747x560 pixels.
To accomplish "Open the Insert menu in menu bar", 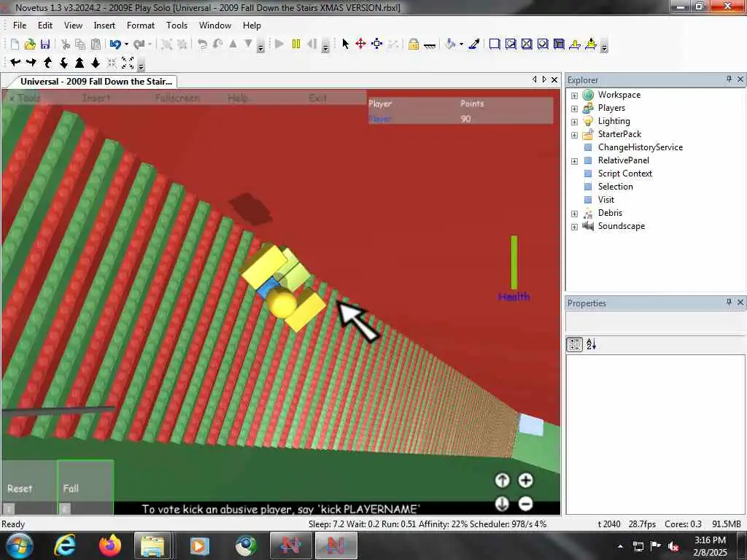I will pos(104,26).
